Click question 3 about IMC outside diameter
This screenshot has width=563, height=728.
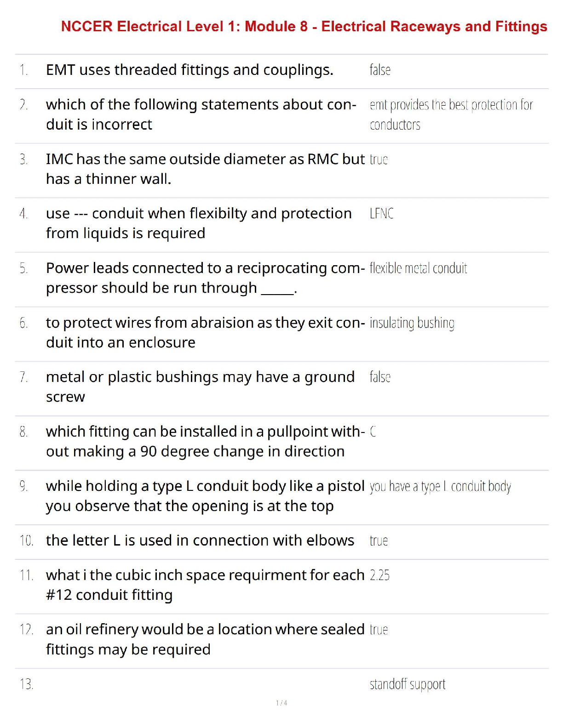[x=205, y=169]
